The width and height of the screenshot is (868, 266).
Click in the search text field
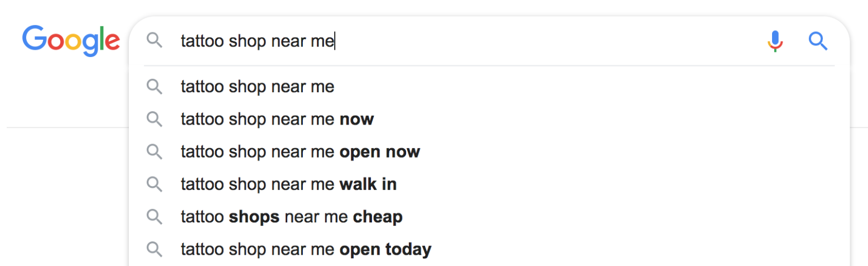point(469,41)
